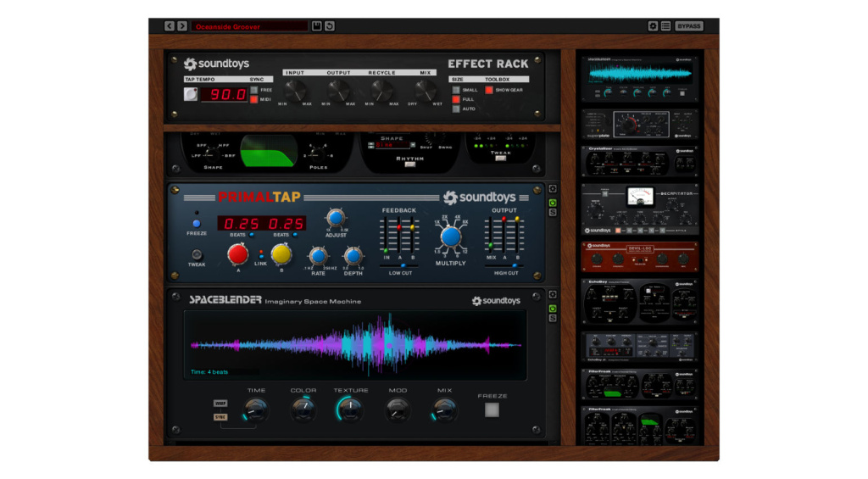Select SYNC time mode in SpaceBlender
868x479 pixels.
[x=220, y=416]
